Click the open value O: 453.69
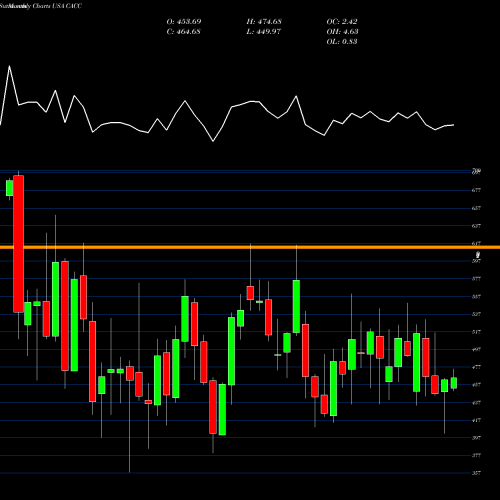 point(184,22)
